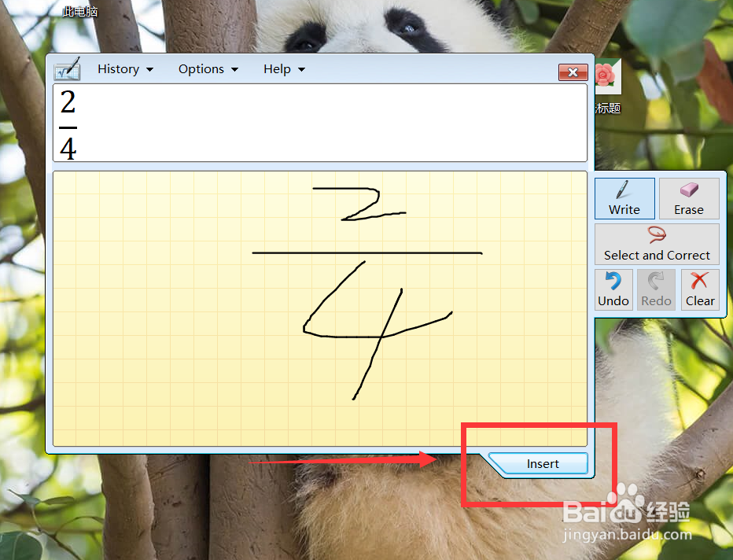Select the Erase tool
733x560 pixels.
(689, 198)
